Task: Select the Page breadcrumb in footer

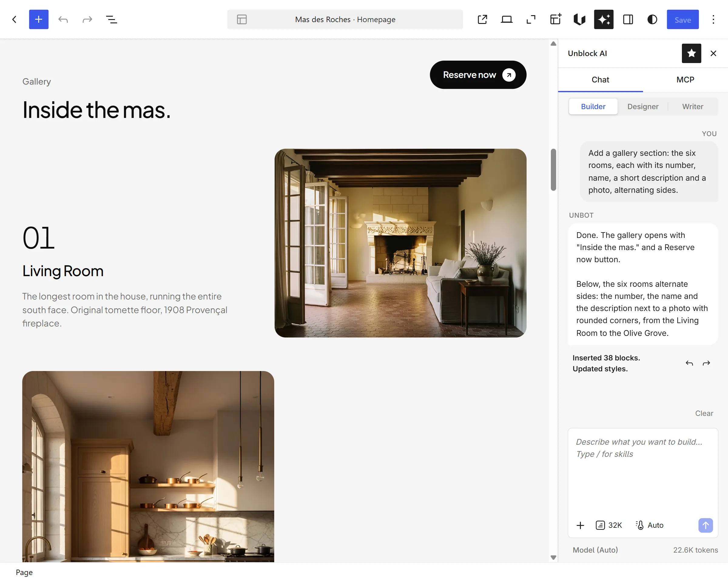Action: pyautogui.click(x=24, y=572)
